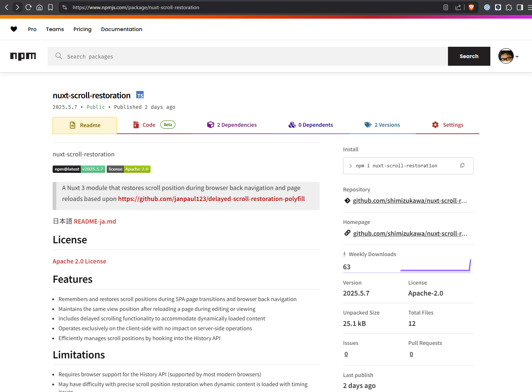Viewport: 532px width, 392px height.
Task: Click the Features heading
Action: [x=73, y=279]
